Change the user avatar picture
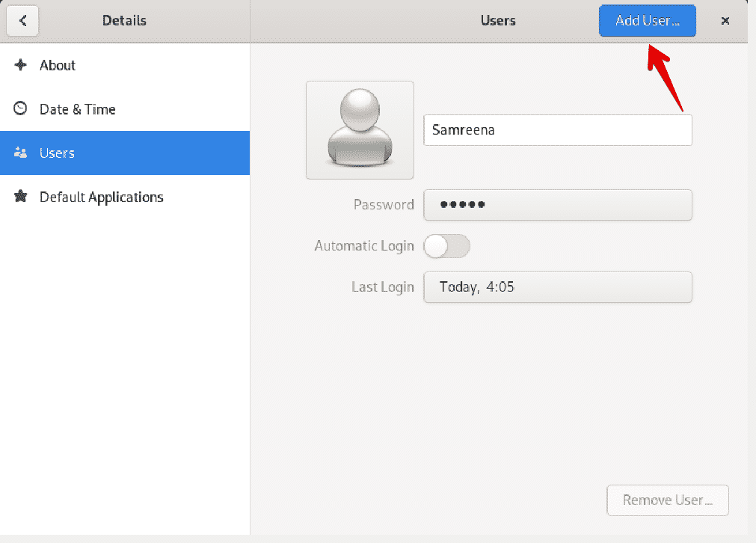 360,130
